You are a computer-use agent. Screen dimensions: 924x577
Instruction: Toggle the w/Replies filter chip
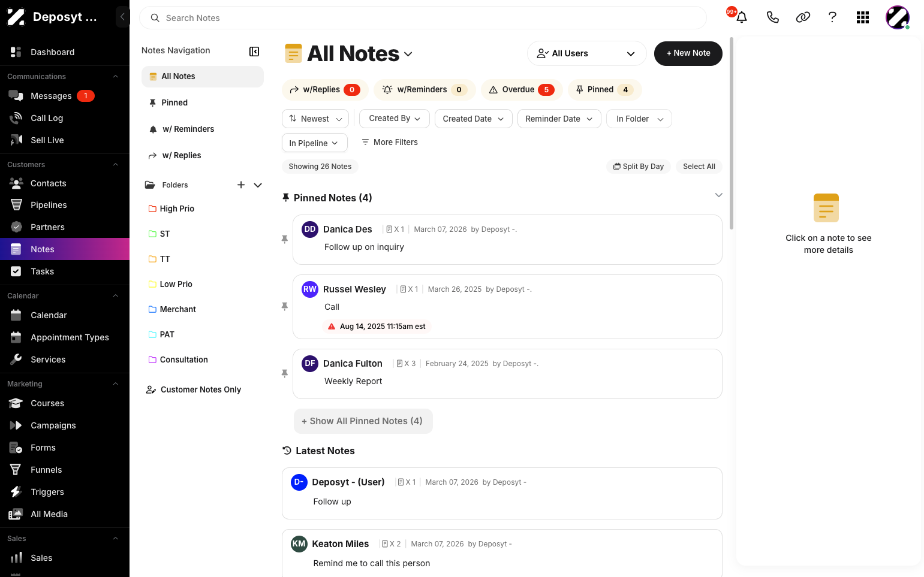325,90
